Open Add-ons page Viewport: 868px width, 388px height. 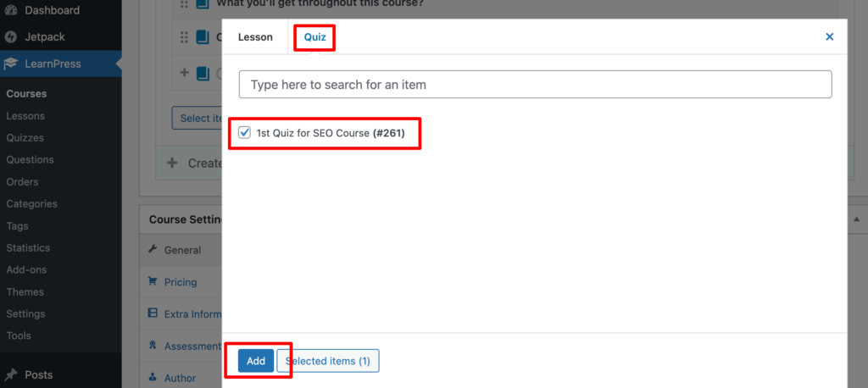[x=26, y=270]
